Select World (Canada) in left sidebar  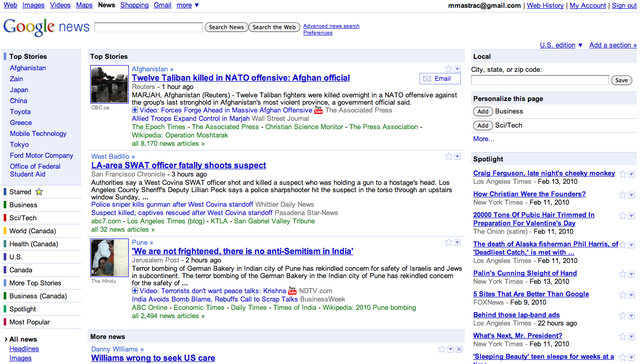click(33, 231)
